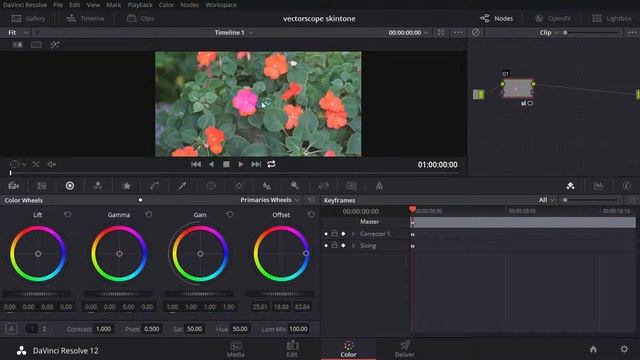640x360 pixels.
Task: Expand the Corrector 1 keyframe track
Action: click(x=353, y=234)
